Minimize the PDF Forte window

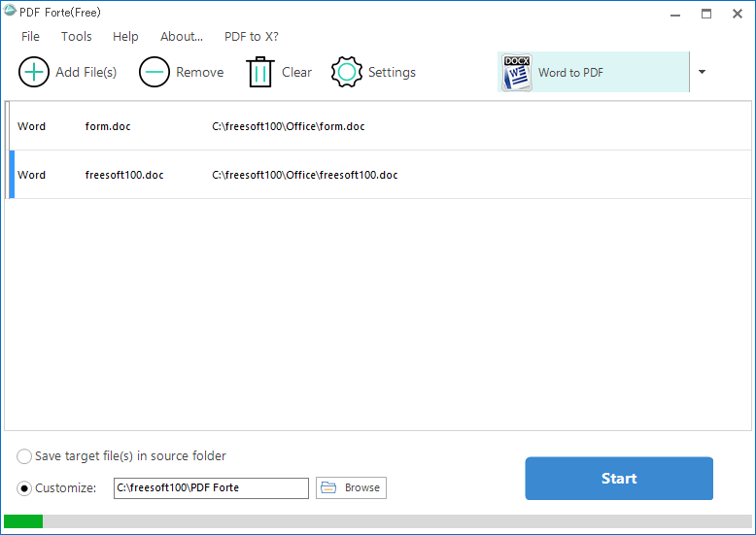click(675, 14)
